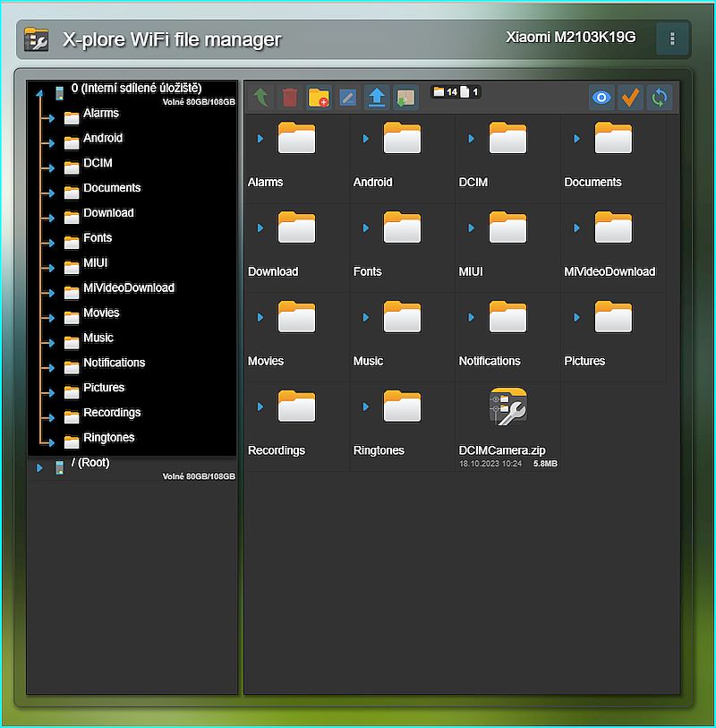Select Ringtones in the left tree
716x728 pixels.
click(x=109, y=438)
